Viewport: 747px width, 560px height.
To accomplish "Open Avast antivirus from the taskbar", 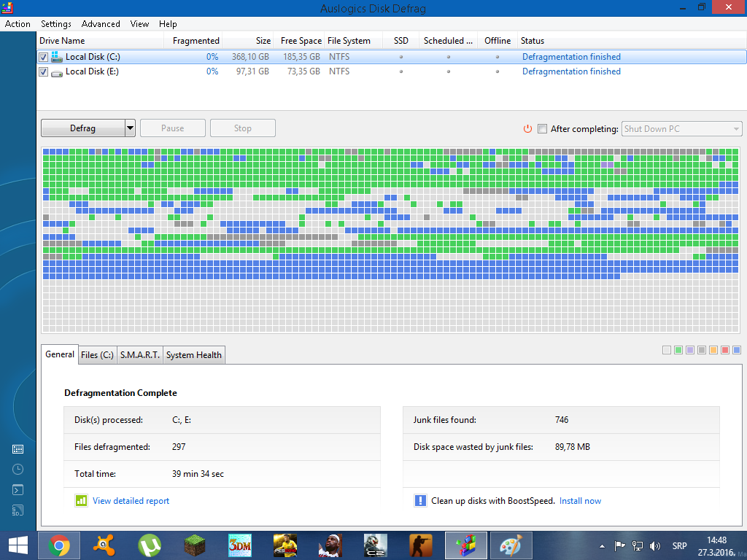I will (104, 545).
